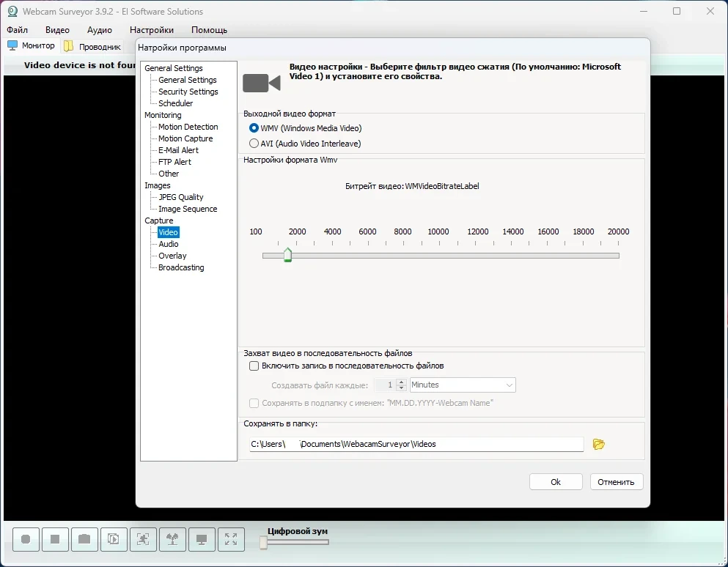
Task: Click the file interval number field
Action: pyautogui.click(x=386, y=385)
